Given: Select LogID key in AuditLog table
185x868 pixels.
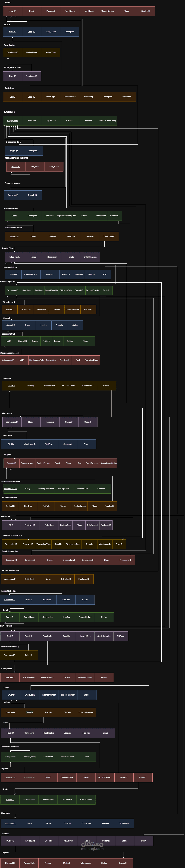Looking at the screenshot, I should pos(13,97).
